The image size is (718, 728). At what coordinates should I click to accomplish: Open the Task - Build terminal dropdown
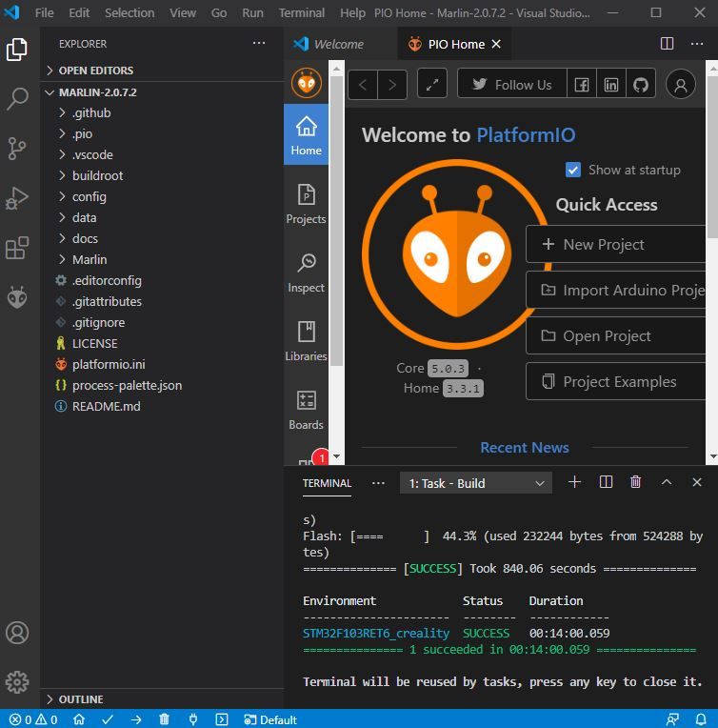[476, 483]
